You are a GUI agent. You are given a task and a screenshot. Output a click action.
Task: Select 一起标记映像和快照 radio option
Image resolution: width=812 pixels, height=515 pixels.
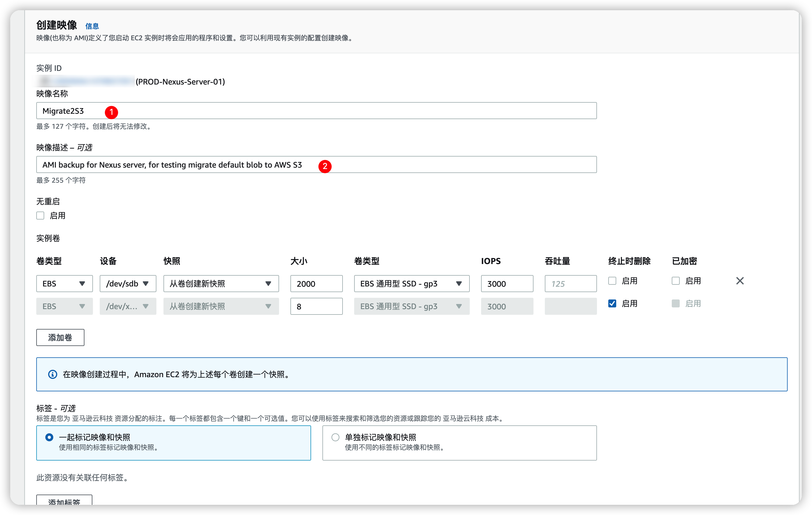(49, 437)
